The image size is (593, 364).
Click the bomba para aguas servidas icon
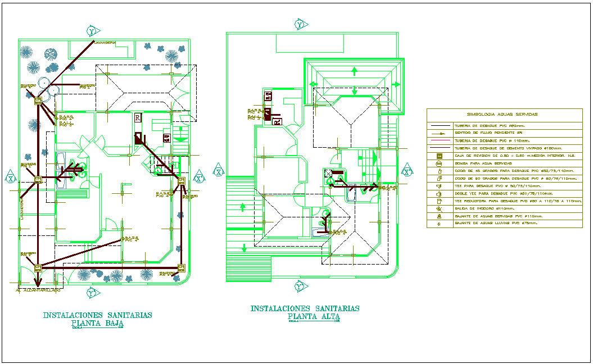(x=439, y=163)
